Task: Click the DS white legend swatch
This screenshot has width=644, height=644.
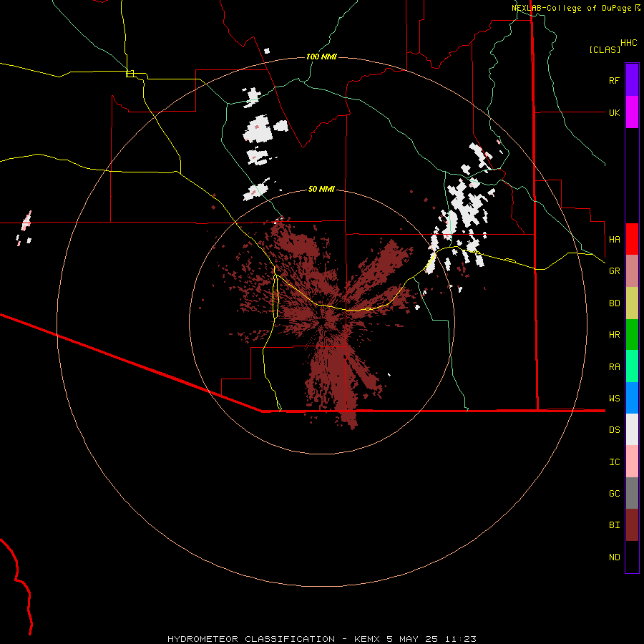Action: 632,429
